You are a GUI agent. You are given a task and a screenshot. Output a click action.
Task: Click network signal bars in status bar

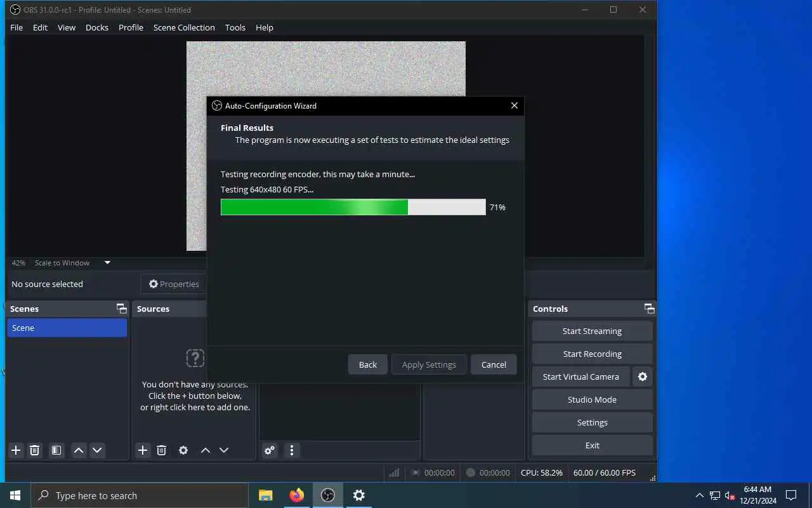[394, 472]
